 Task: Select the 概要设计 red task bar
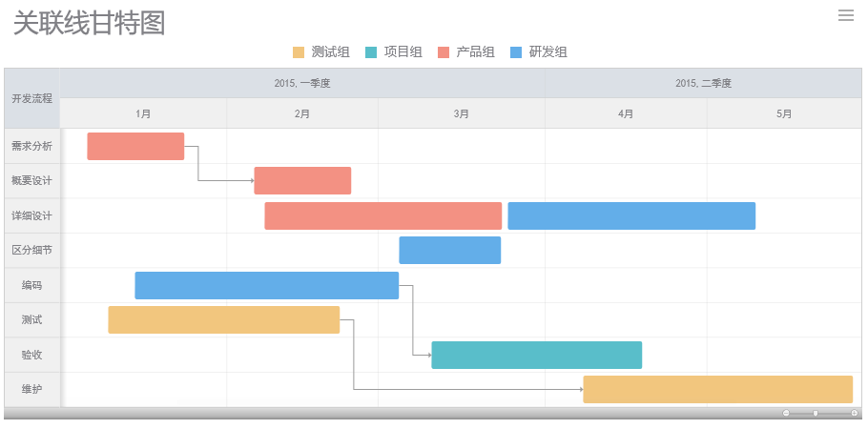point(302,180)
